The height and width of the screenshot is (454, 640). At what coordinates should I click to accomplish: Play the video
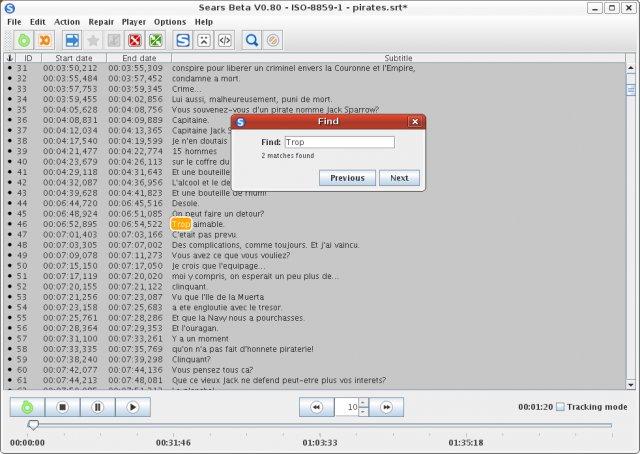point(133,407)
